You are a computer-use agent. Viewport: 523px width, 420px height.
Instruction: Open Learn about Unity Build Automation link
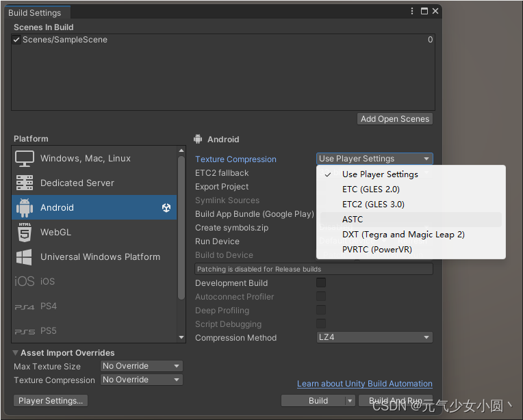pos(365,384)
